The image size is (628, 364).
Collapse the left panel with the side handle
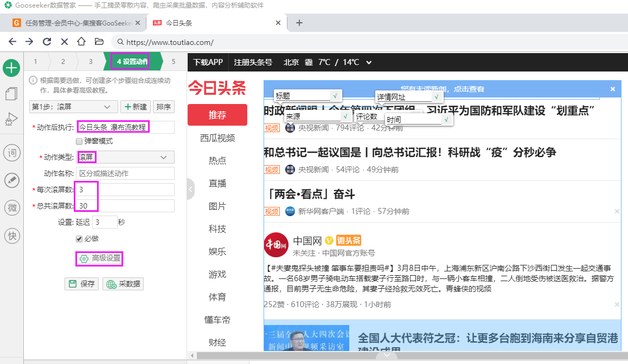(191, 189)
